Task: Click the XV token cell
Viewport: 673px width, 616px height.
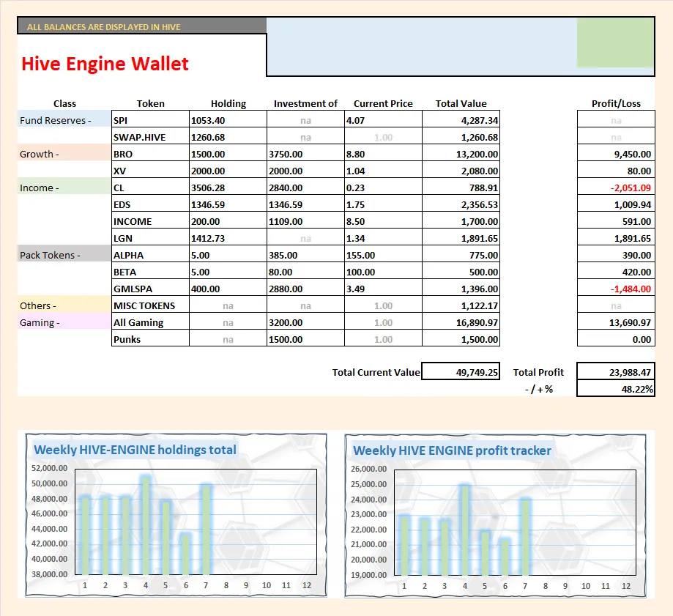Action: pyautogui.click(x=150, y=171)
